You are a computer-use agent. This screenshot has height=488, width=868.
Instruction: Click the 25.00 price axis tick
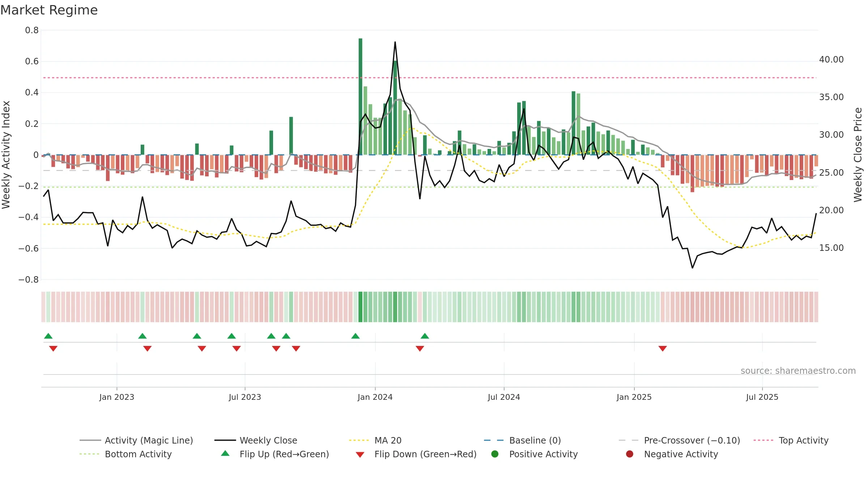[x=831, y=172]
